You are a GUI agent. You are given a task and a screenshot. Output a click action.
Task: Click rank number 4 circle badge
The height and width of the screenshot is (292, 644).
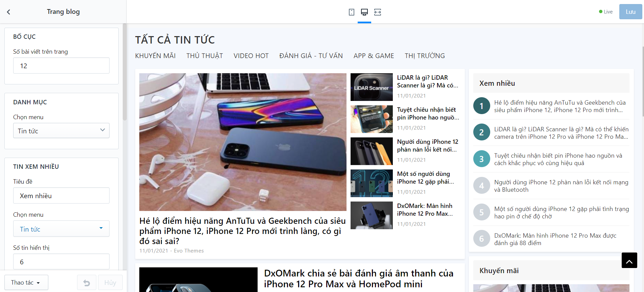481,185
